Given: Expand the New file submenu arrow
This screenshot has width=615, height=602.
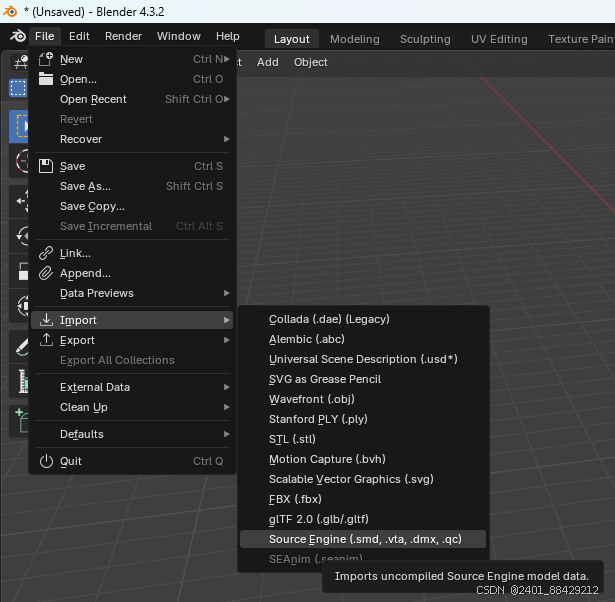Looking at the screenshot, I should coord(227,59).
